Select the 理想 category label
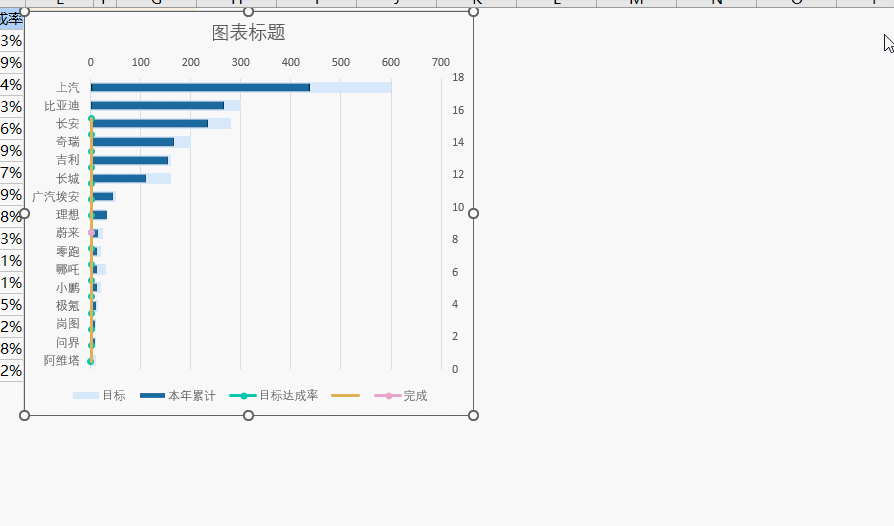 [67, 215]
